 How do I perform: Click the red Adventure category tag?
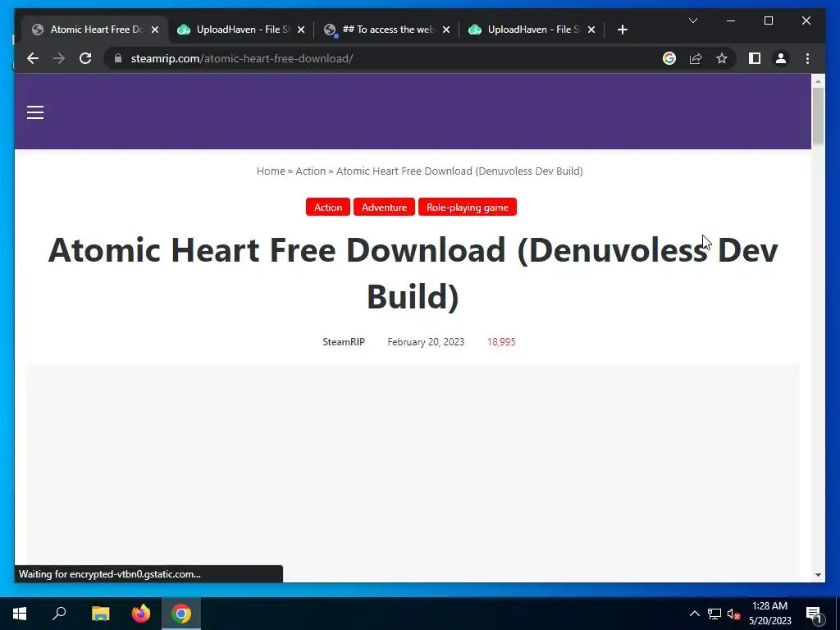pyautogui.click(x=384, y=207)
